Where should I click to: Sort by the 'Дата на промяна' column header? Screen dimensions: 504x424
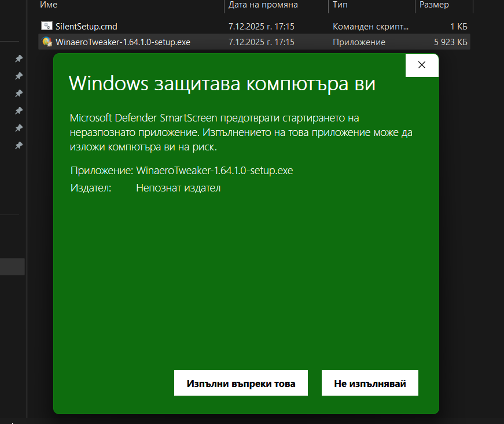pyautogui.click(x=263, y=5)
